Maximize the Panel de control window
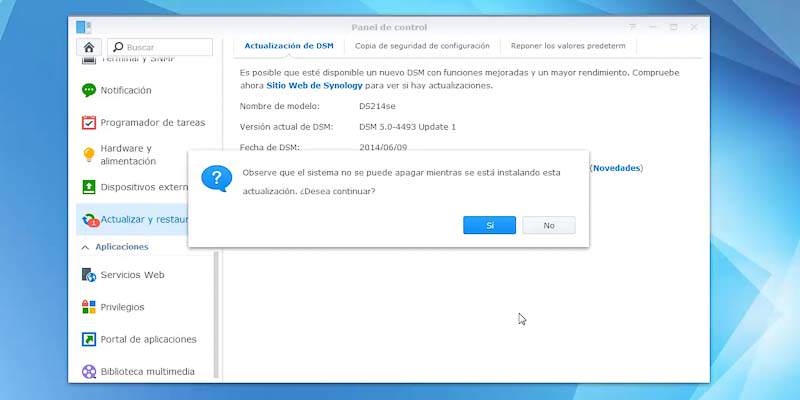 pos(673,27)
